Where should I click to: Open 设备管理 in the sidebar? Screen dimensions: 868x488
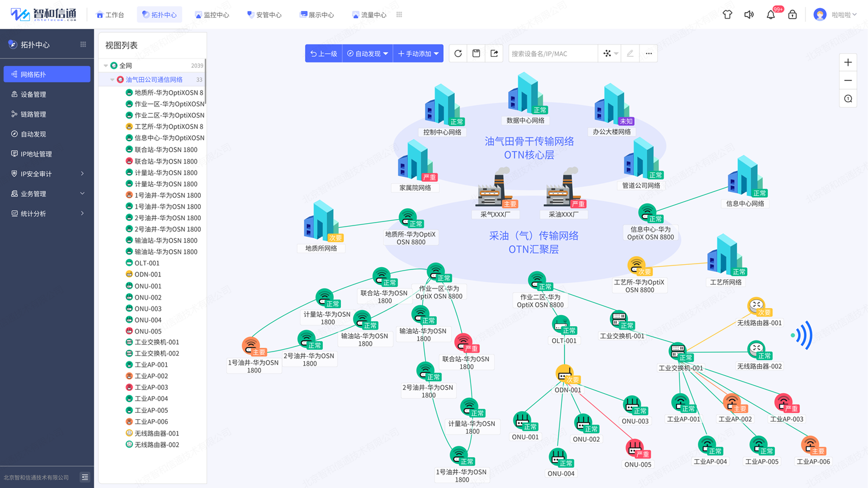[x=47, y=94]
